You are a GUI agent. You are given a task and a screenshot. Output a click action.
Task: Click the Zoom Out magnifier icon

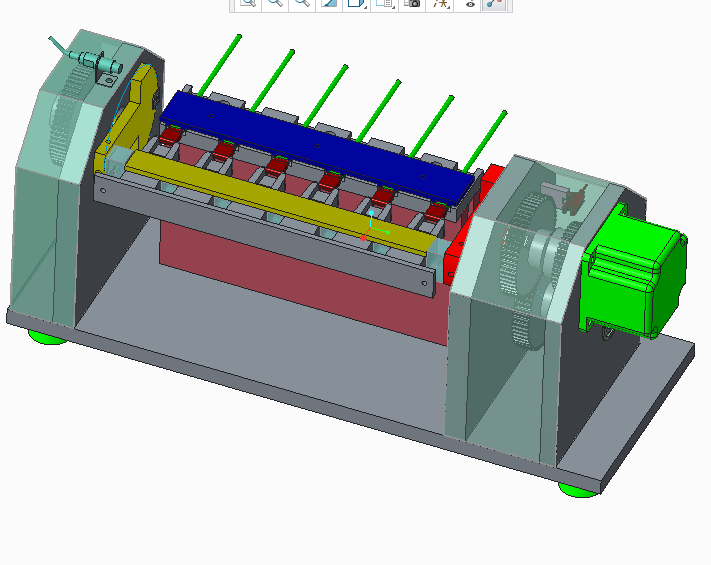(301, 3)
